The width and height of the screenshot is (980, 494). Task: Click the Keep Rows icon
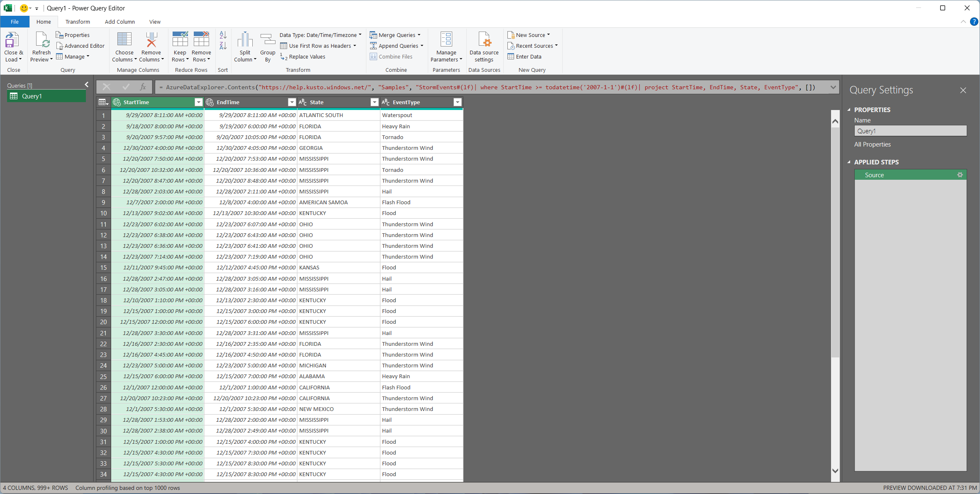[180, 39]
